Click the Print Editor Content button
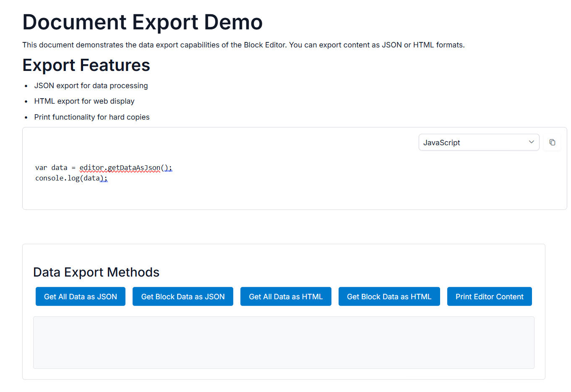Screen dimensions: 571x392 pyautogui.click(x=489, y=296)
